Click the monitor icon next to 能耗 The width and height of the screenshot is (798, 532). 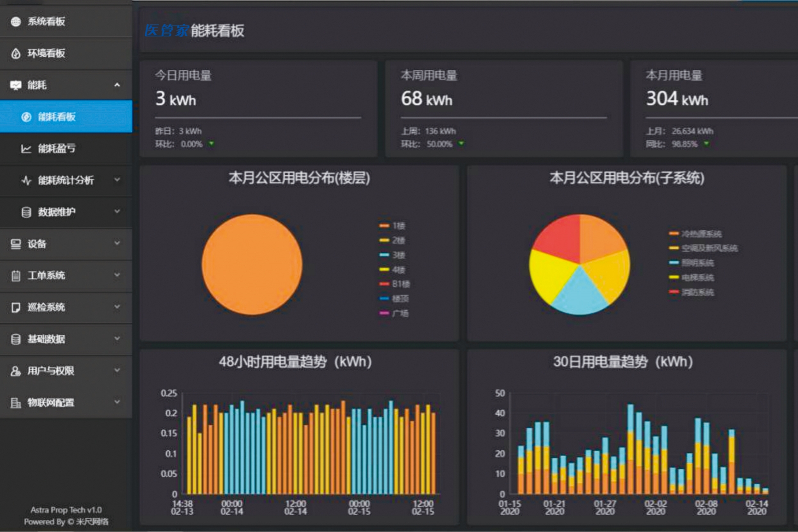16,85
